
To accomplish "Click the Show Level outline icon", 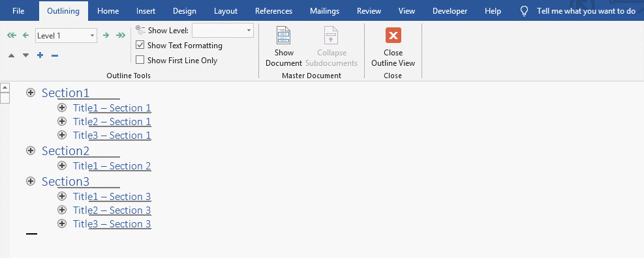I will 140,30.
